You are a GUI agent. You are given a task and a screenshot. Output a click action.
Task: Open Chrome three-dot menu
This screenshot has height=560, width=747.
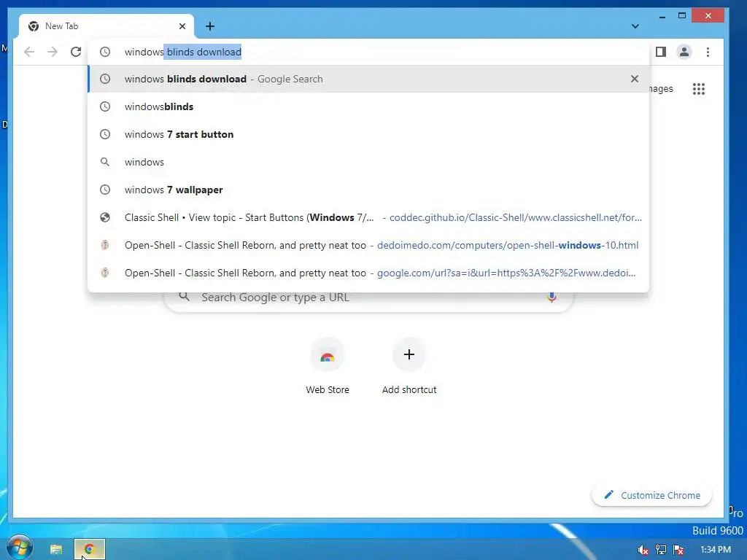pos(708,52)
